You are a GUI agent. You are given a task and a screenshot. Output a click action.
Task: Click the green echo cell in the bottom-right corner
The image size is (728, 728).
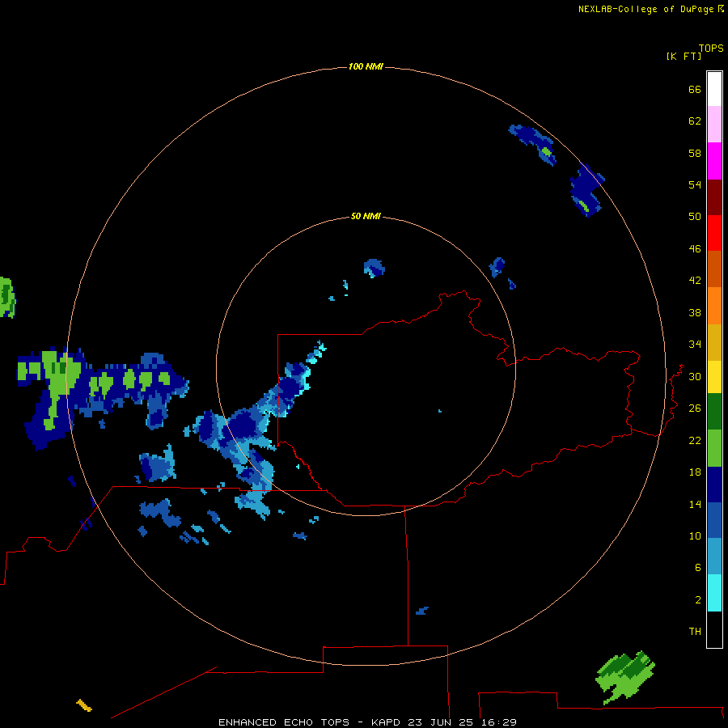625,677
